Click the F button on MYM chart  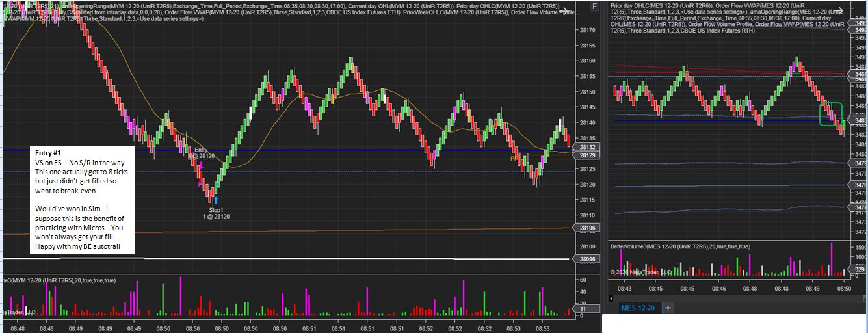coord(594,6)
